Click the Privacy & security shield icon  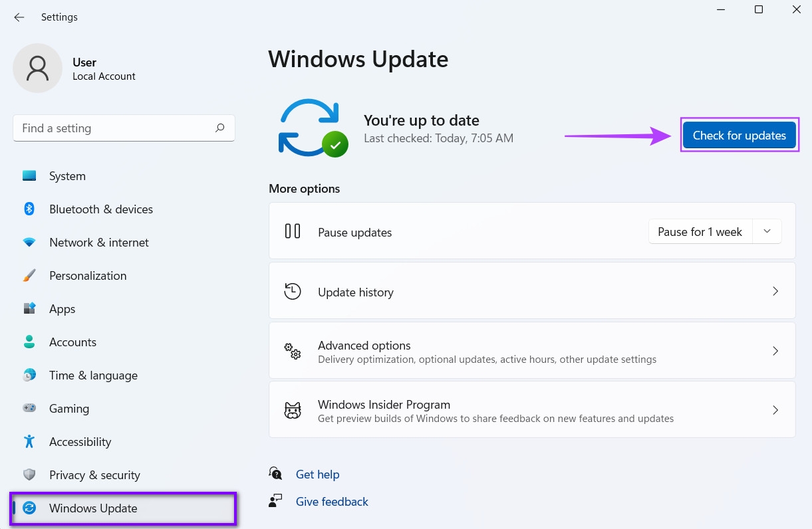29,475
